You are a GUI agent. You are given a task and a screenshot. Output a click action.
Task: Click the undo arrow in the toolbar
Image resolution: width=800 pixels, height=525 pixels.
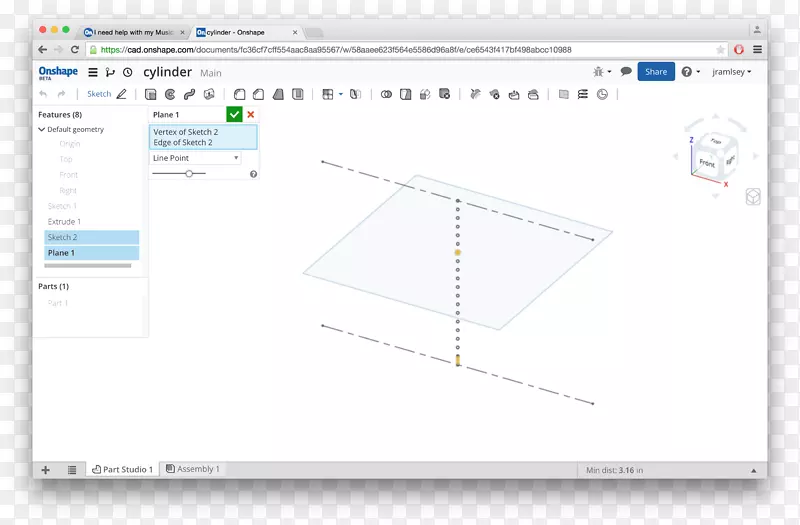coord(43,94)
